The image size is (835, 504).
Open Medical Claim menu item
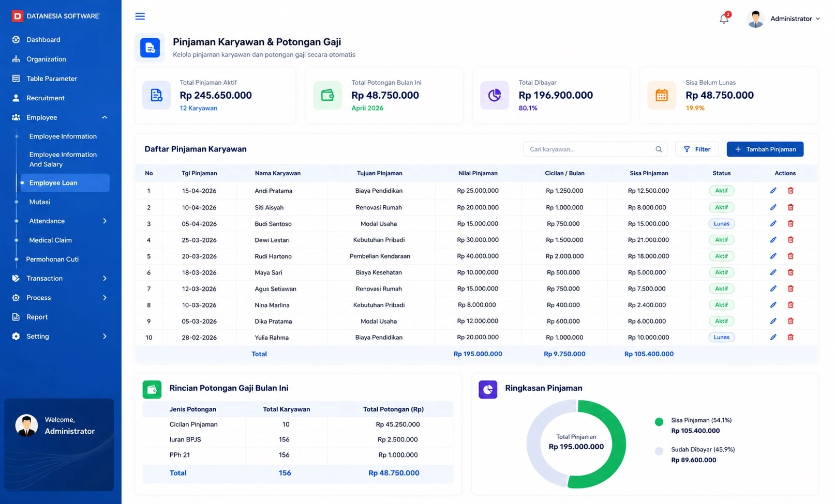pos(51,240)
